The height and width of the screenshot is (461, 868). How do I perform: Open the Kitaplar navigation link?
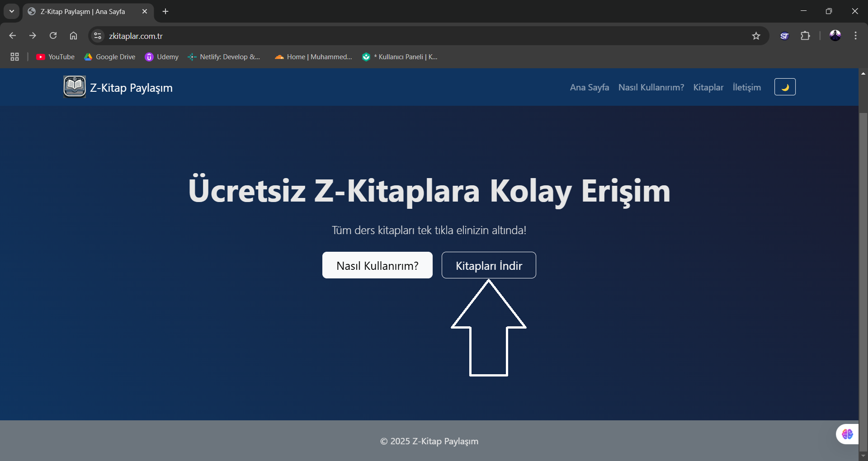708,87
